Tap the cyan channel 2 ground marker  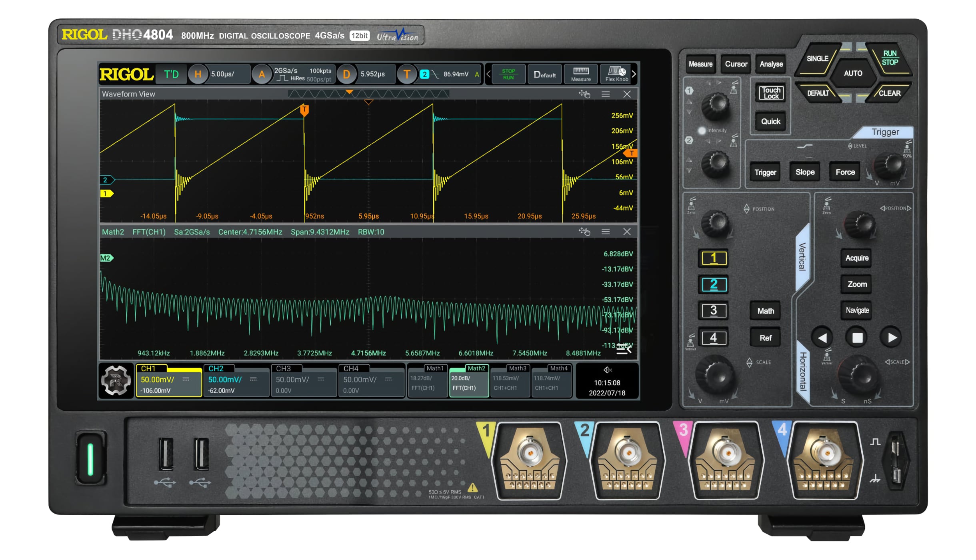click(x=107, y=180)
